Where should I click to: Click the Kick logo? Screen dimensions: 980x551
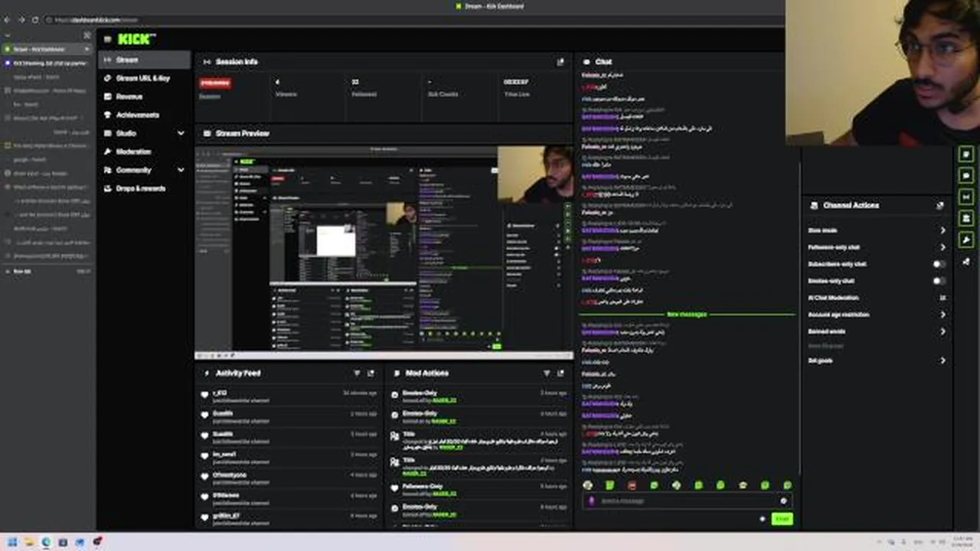click(x=137, y=39)
